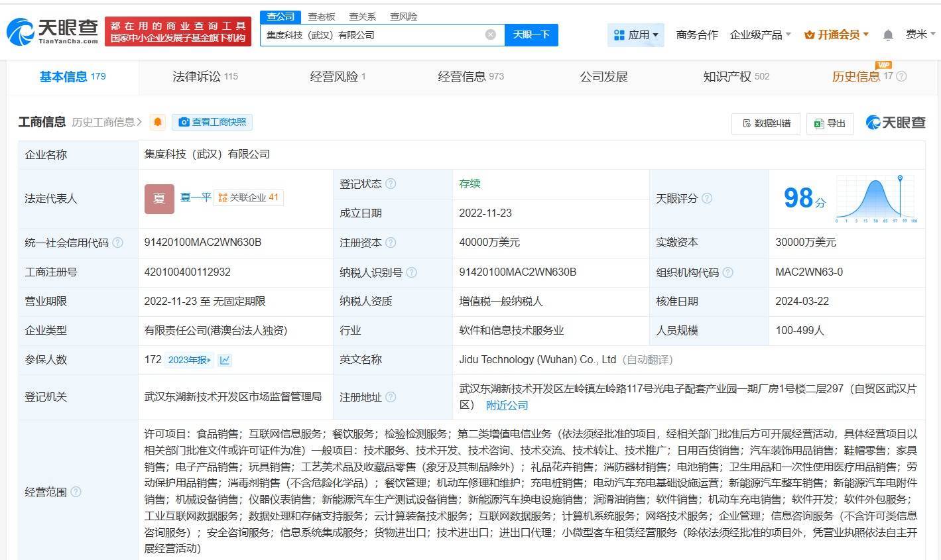Switch to the 经营风险 tab
This screenshot has width=941, height=560.
[338, 77]
